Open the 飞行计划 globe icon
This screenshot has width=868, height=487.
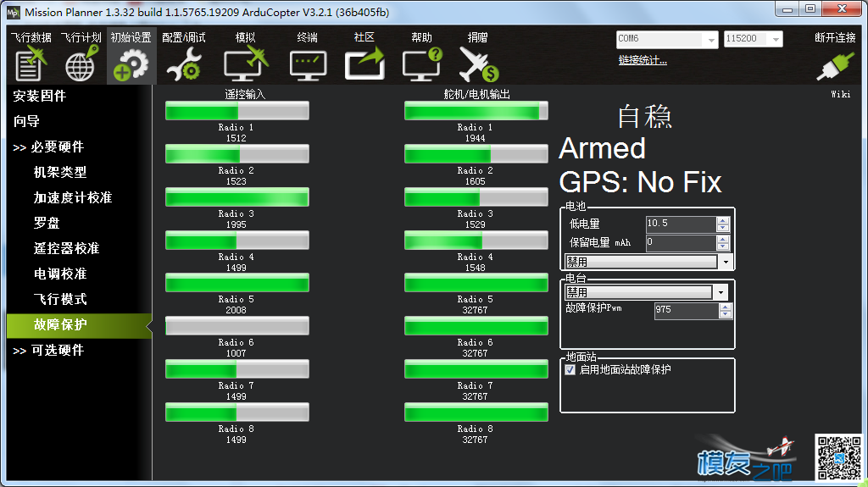click(81, 64)
